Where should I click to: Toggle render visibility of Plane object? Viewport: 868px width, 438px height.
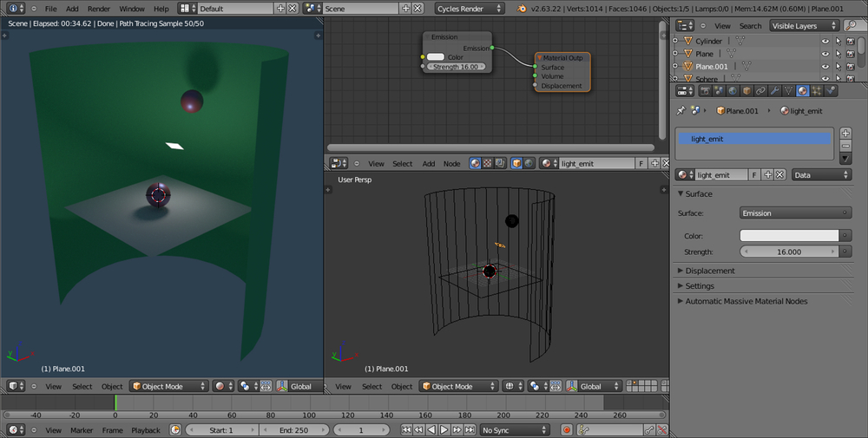coord(852,54)
